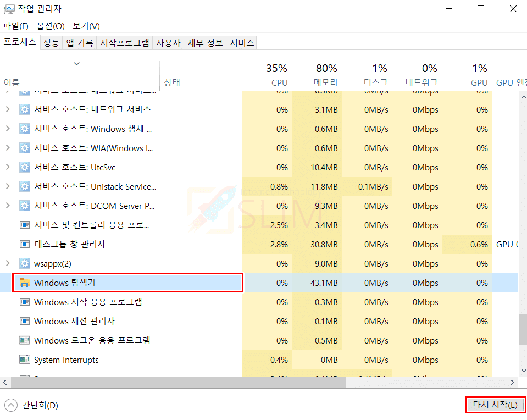Click the System Interrupts process icon
This screenshot has height=420, width=527.
(25, 360)
